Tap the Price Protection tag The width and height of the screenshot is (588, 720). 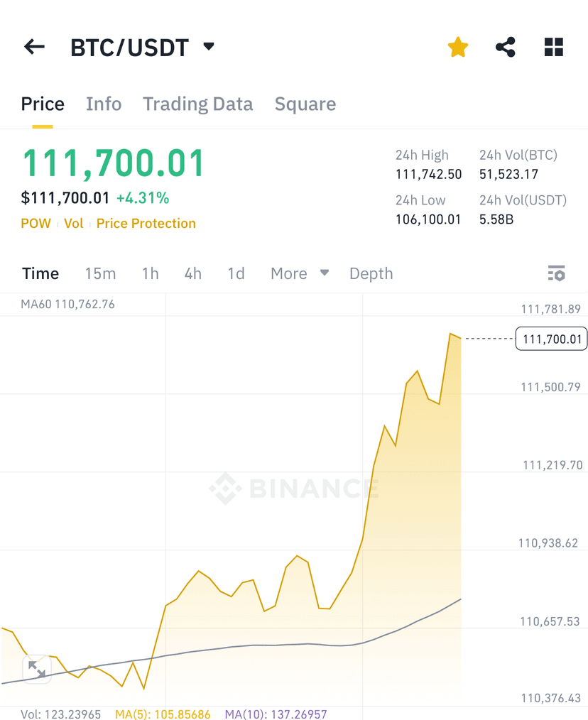click(146, 224)
